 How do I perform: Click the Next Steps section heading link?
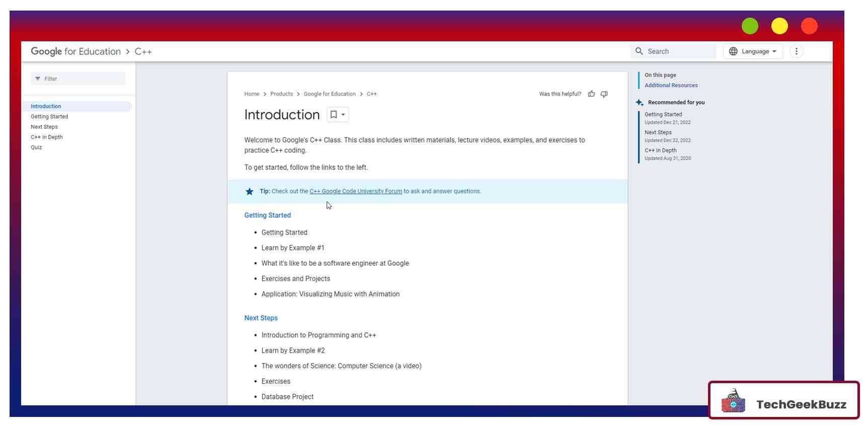[x=261, y=318]
